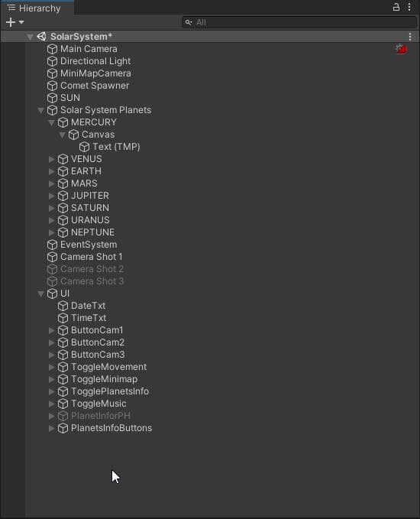Click the cube icon next to Comet Spawner
Image resolution: width=420 pixels, height=519 pixels.
[52, 86]
